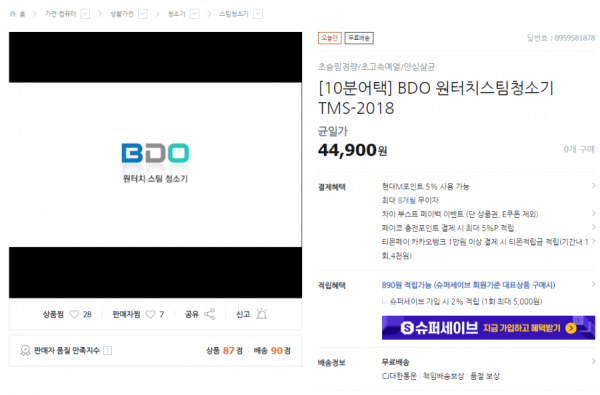
Task: Open the 가전·컴퓨터 breadcrumb dropdown
Action: (85, 14)
